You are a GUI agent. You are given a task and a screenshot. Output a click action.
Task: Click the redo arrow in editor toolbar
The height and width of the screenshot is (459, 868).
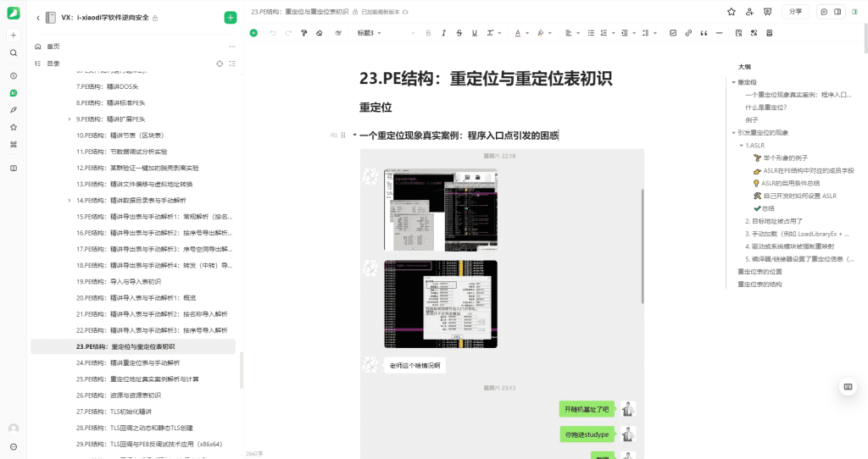click(288, 33)
